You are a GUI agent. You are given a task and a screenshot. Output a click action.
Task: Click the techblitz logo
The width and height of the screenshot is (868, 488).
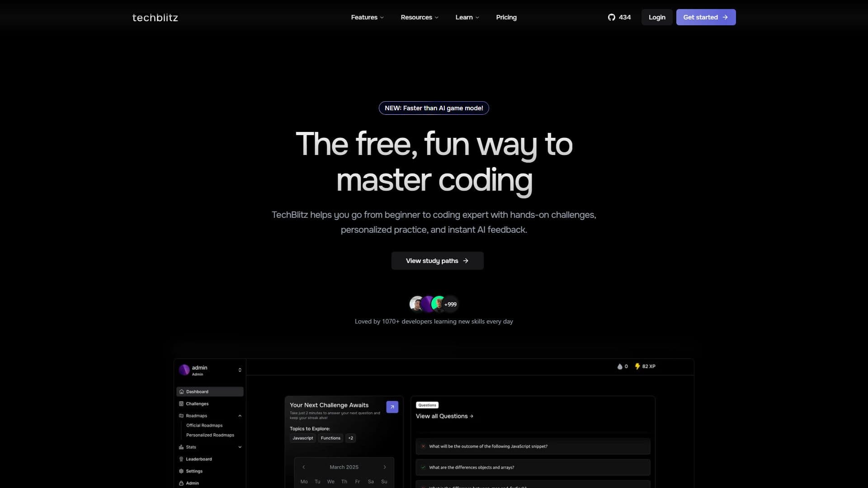[x=155, y=18]
